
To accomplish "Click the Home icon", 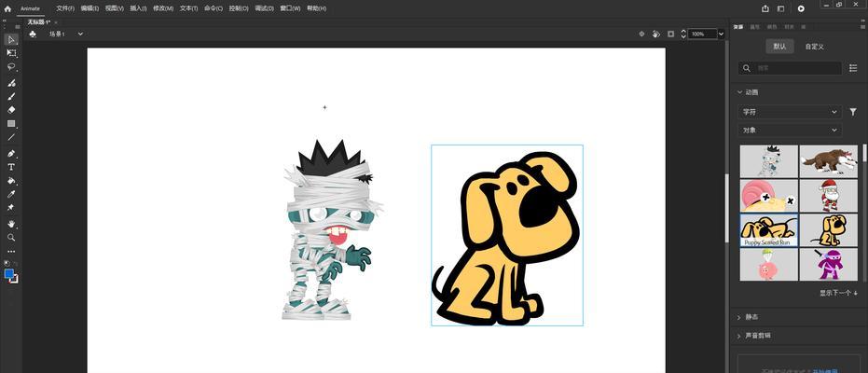I will pyautogui.click(x=7, y=8).
